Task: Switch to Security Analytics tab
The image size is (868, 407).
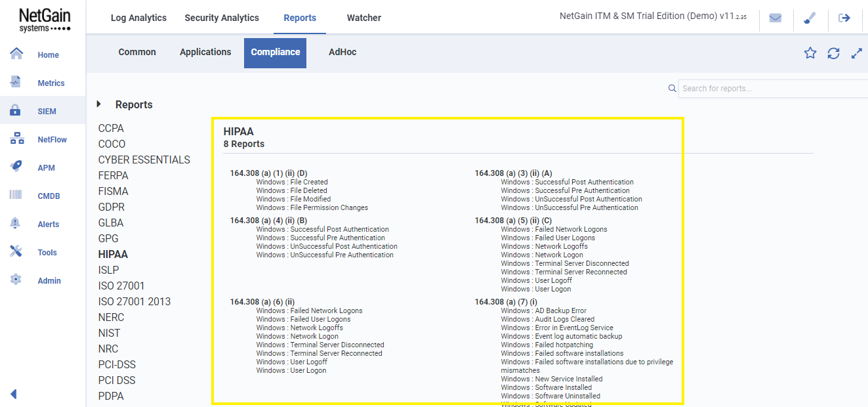Action: (222, 18)
